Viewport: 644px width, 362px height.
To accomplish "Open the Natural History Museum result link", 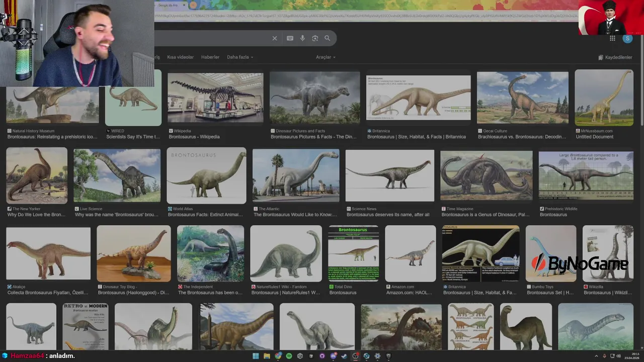I will point(52,137).
